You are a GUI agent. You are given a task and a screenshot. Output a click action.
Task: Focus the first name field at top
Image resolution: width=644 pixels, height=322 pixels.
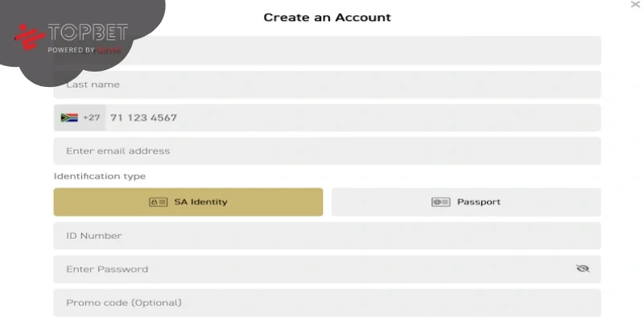pyautogui.click(x=328, y=51)
